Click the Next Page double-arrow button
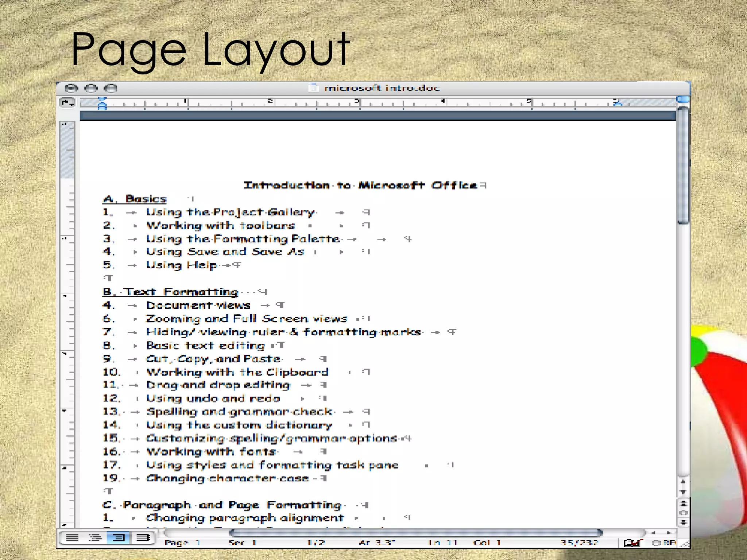 coord(683,522)
